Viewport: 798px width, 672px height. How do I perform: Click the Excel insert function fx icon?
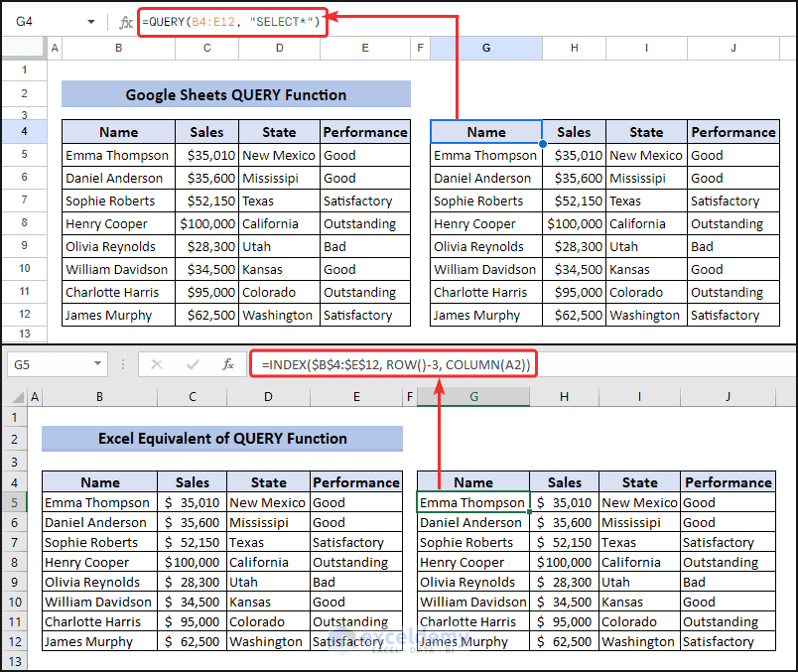pyautogui.click(x=228, y=364)
